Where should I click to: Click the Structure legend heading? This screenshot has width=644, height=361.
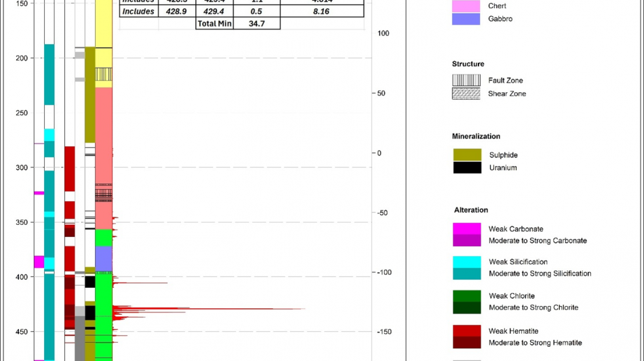click(468, 64)
